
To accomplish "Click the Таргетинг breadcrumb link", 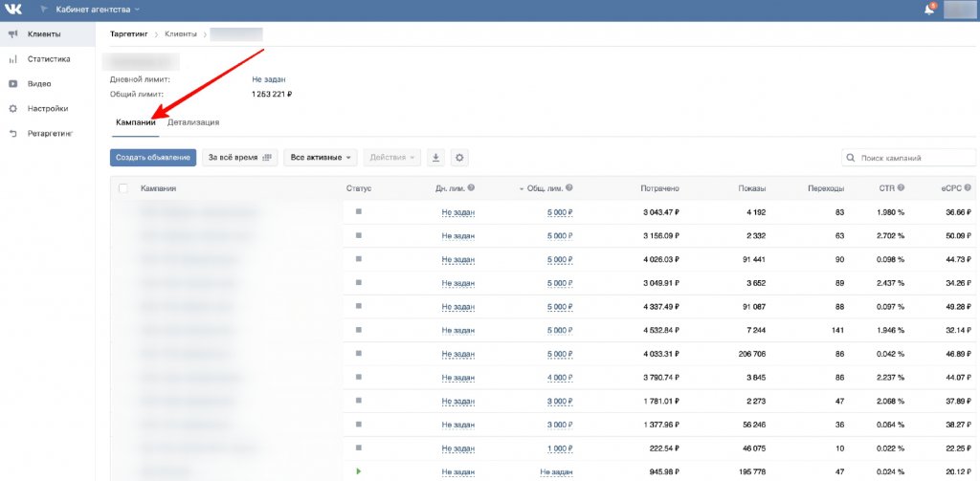I will tap(129, 34).
